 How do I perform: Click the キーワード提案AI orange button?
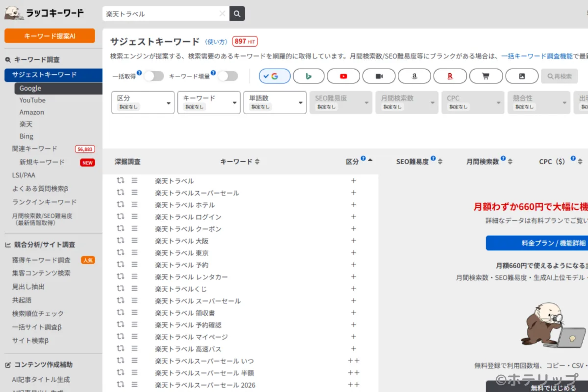pos(49,36)
